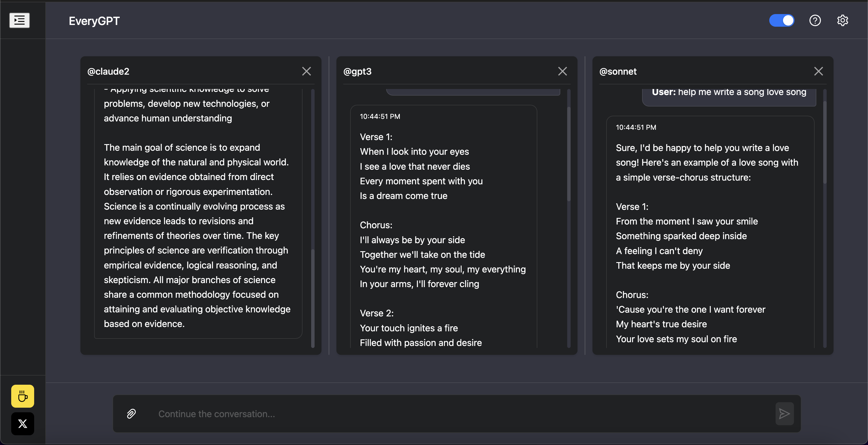Click the paperclip attach file icon
The width and height of the screenshot is (868, 445).
pyautogui.click(x=131, y=414)
